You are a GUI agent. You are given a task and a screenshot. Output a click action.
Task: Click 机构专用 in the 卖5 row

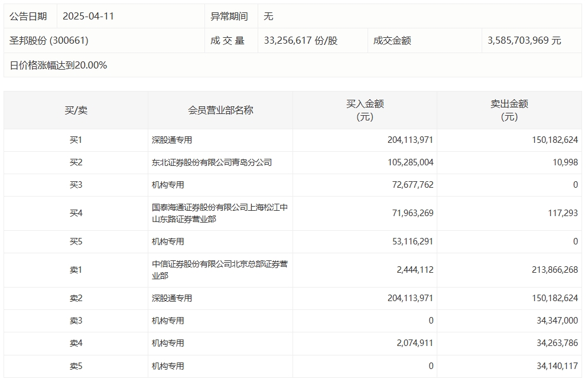(168, 366)
